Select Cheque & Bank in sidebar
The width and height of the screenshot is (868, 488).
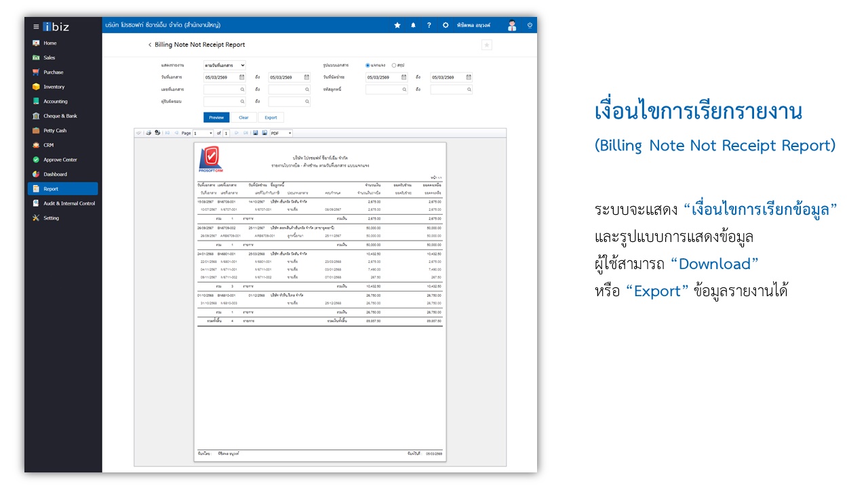[60, 116]
